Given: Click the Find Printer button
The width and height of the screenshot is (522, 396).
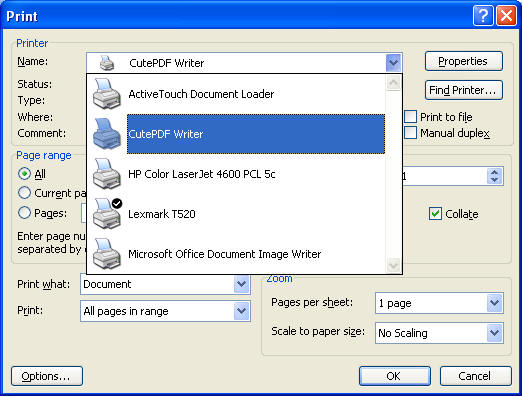Looking at the screenshot, I should coord(464,90).
